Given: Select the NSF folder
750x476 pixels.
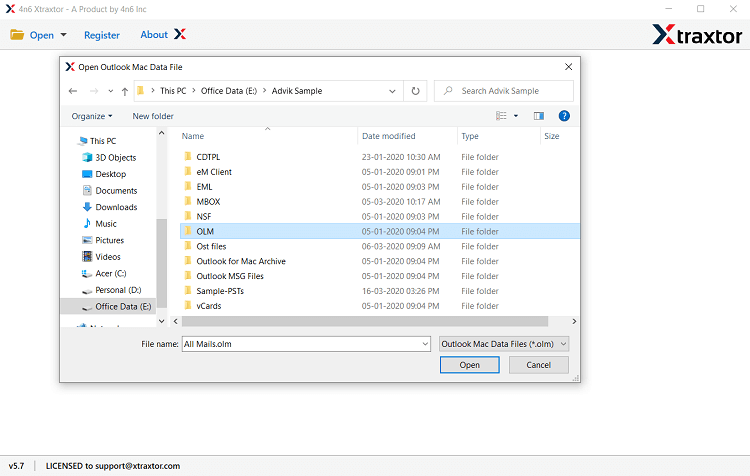Looking at the screenshot, I should 204,216.
